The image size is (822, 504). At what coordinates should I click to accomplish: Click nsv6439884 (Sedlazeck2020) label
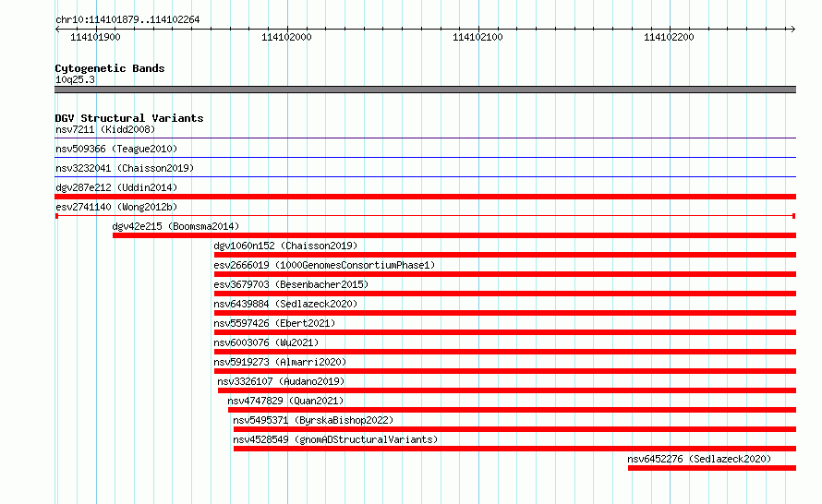click(285, 304)
